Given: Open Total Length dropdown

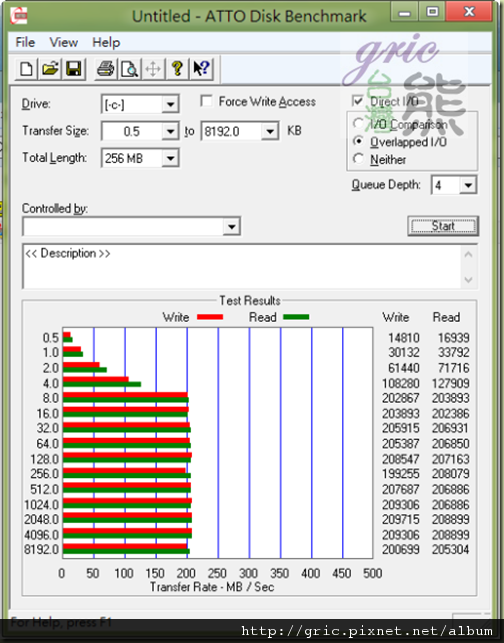Looking at the screenshot, I should [170, 158].
